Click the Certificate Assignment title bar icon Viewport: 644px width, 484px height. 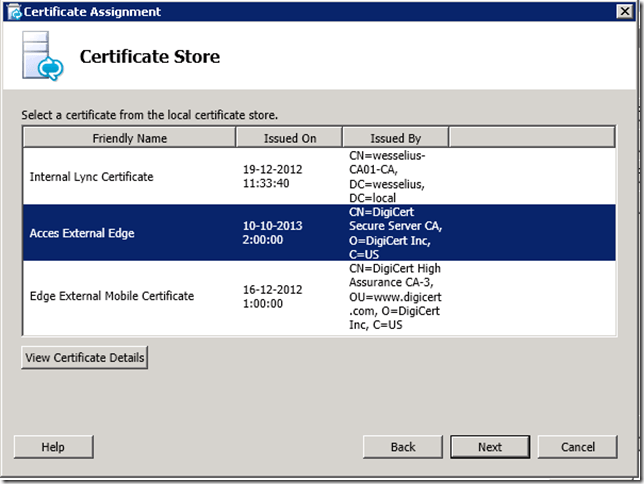14,12
